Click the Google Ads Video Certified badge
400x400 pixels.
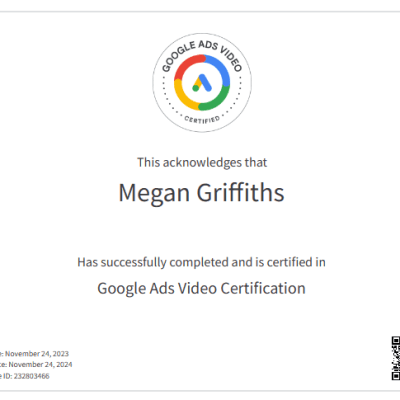pyautogui.click(x=202, y=83)
